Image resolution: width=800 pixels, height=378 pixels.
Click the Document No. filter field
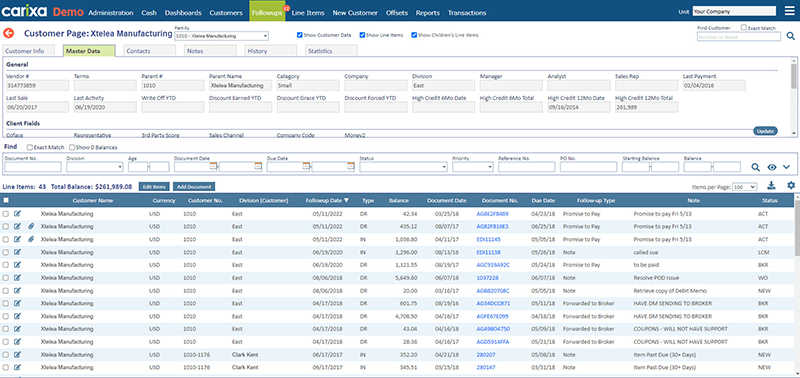coord(33,167)
